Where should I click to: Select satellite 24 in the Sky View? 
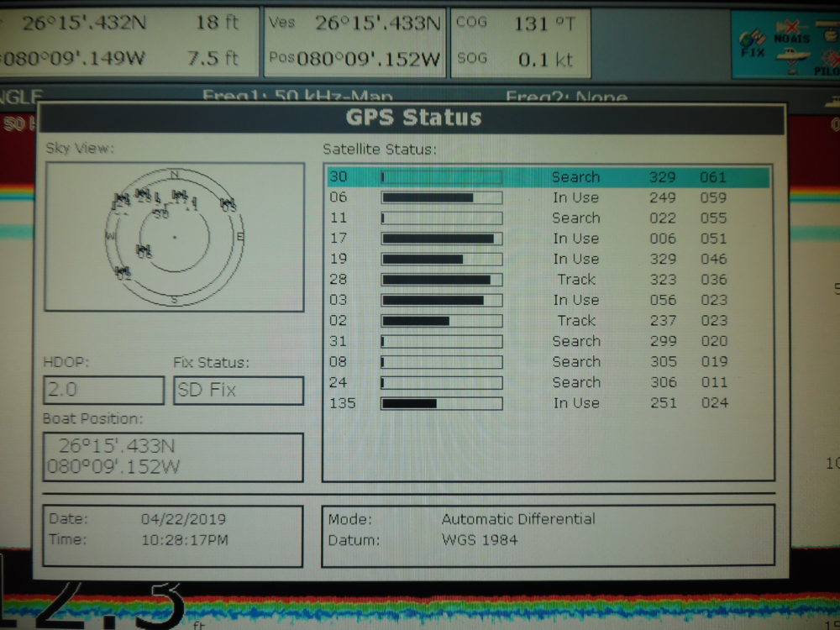123,201
